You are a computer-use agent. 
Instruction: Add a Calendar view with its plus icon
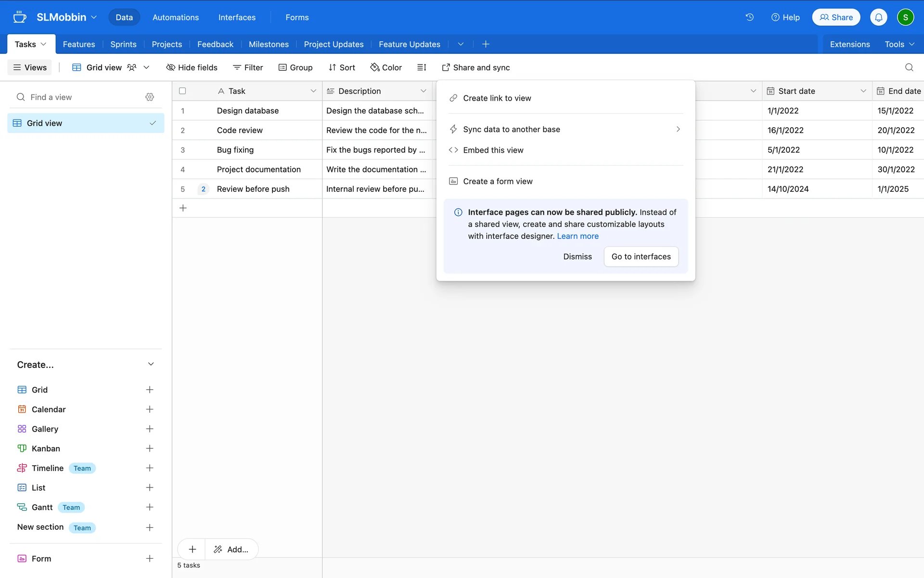(x=150, y=409)
